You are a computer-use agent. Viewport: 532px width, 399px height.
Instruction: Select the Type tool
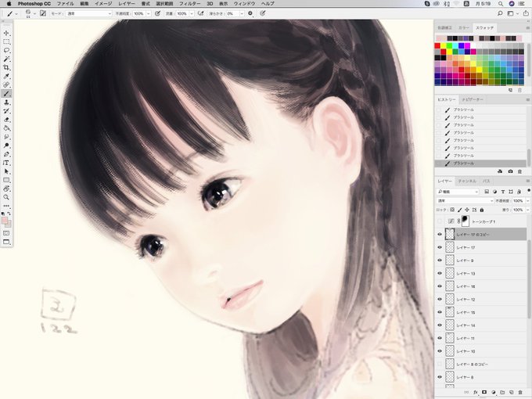pyautogui.click(x=6, y=163)
